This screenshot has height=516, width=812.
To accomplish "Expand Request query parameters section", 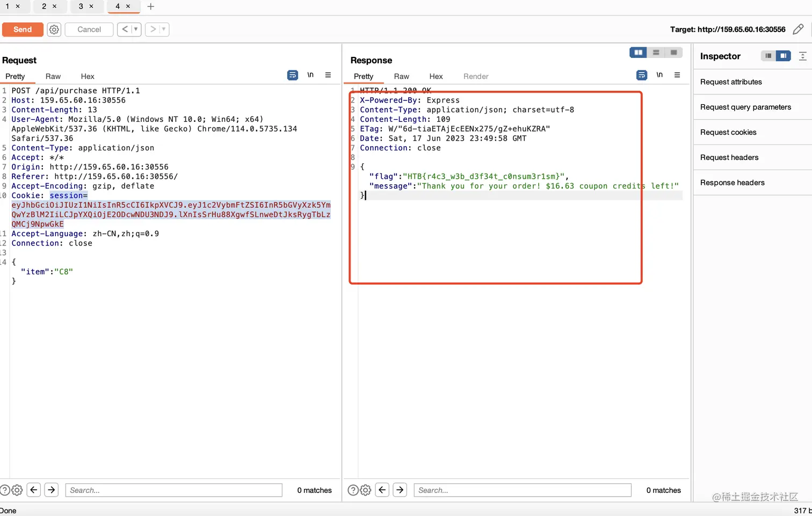I will pos(752,107).
